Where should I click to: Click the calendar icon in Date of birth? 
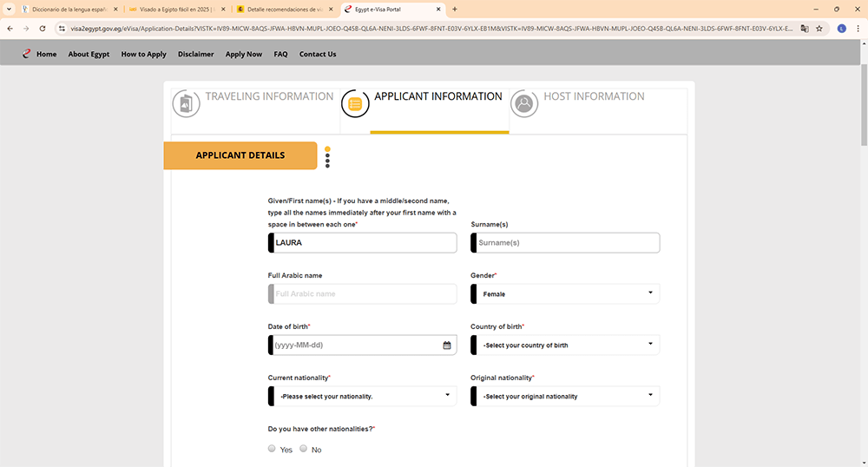(447, 345)
